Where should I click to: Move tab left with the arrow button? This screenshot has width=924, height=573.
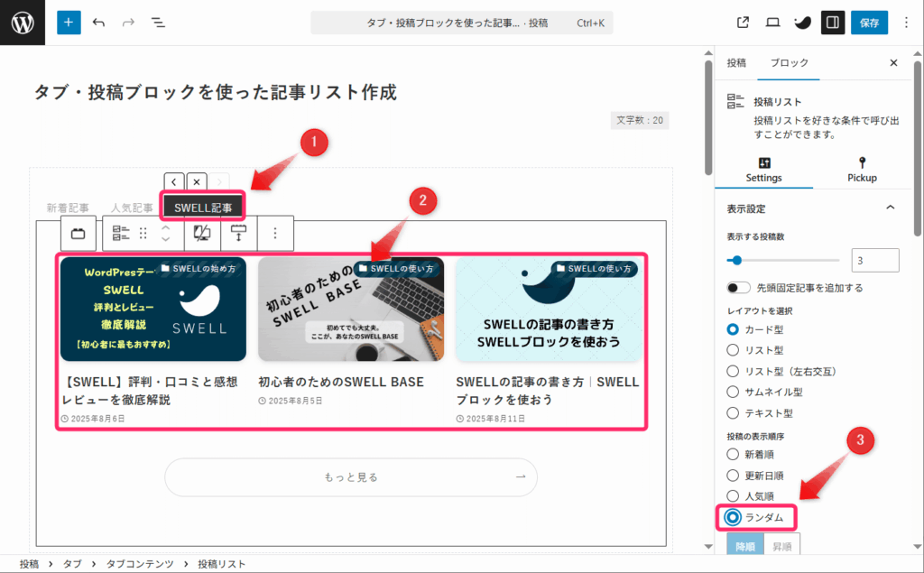click(174, 182)
